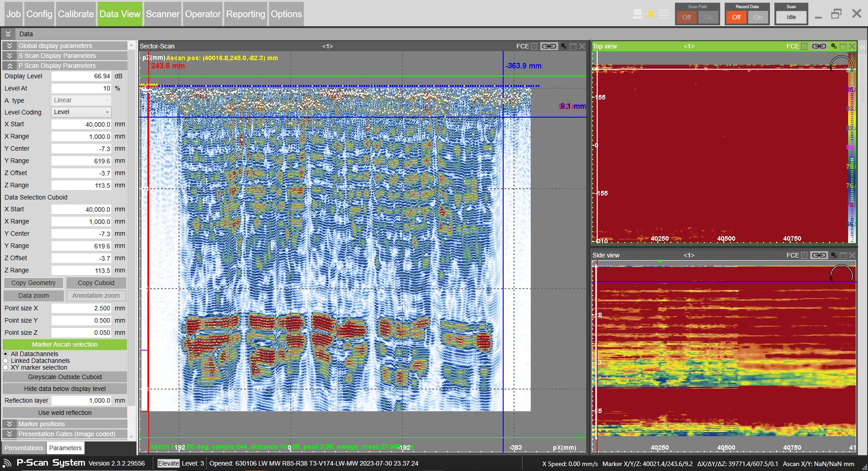Click the Copy Geometry button
This screenshot has height=471, width=868.
(x=33, y=283)
